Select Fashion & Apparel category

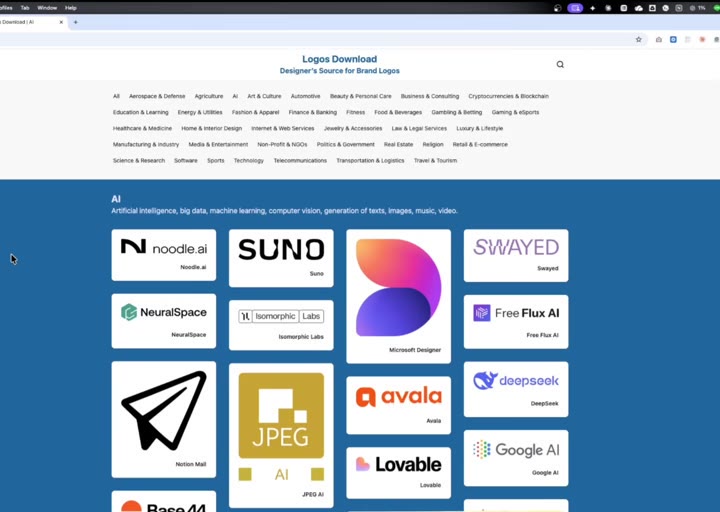click(x=255, y=113)
